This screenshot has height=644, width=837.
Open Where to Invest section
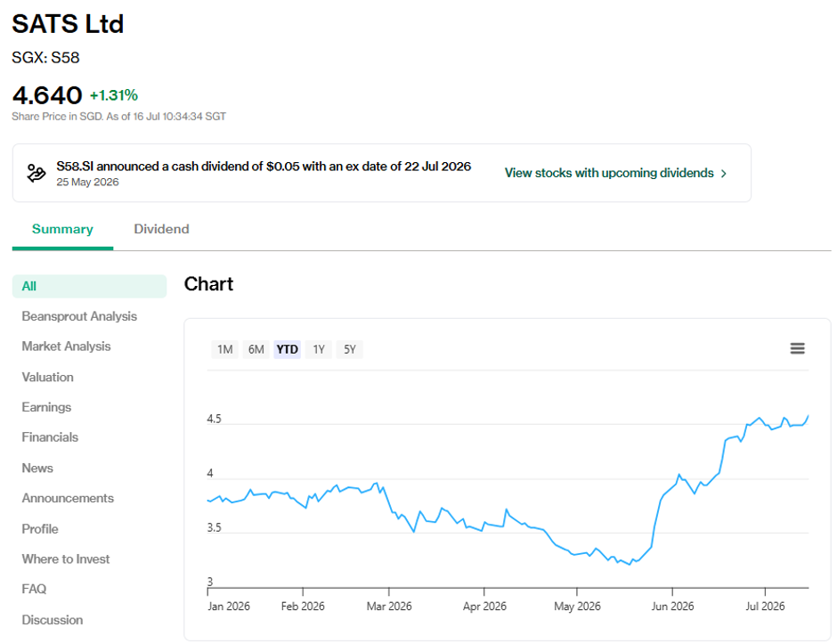coord(66,558)
